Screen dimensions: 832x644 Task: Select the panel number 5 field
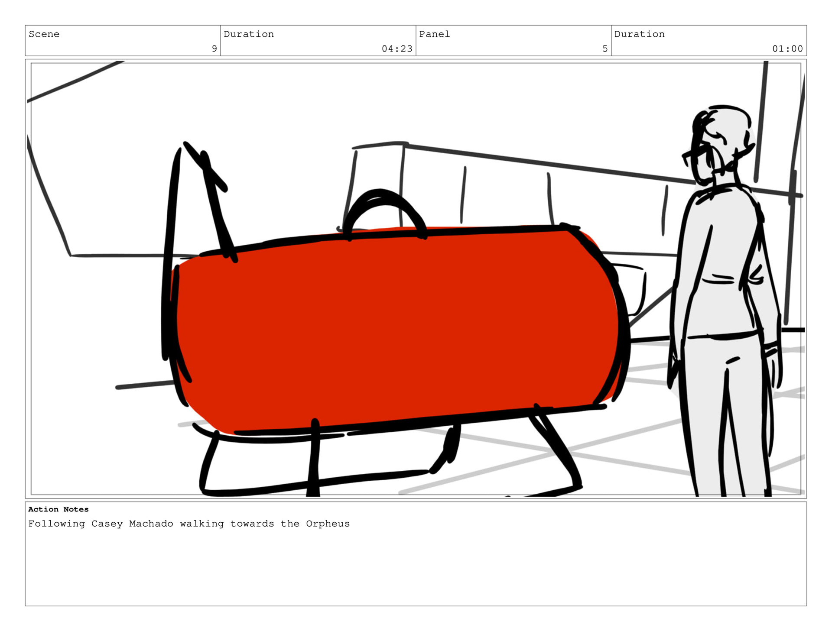(x=604, y=49)
